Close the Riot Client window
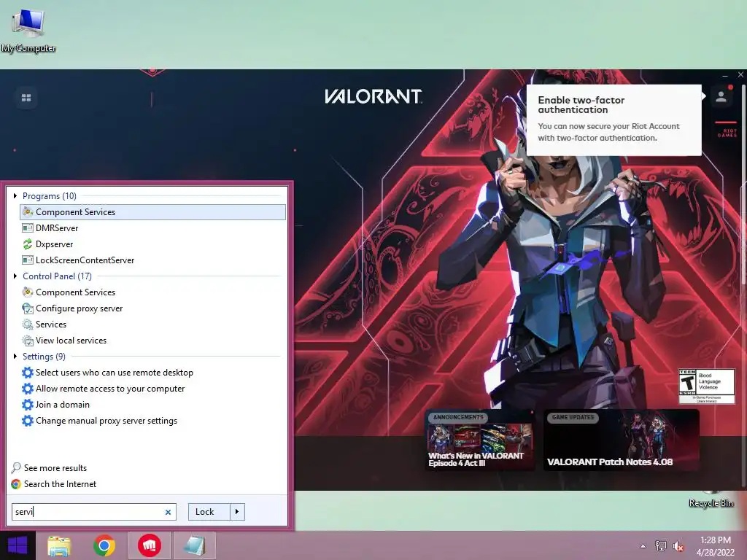Image resolution: width=747 pixels, height=560 pixels. tap(740, 75)
